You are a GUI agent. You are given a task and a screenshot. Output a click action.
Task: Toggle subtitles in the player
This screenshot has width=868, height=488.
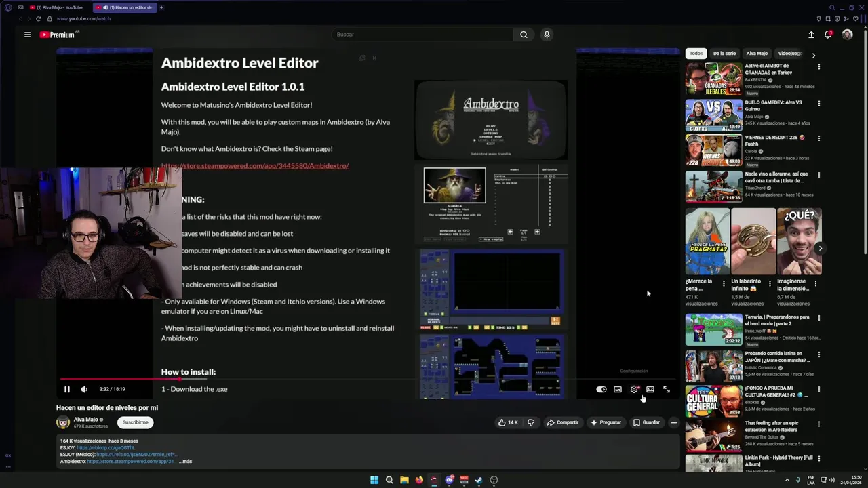(618, 389)
